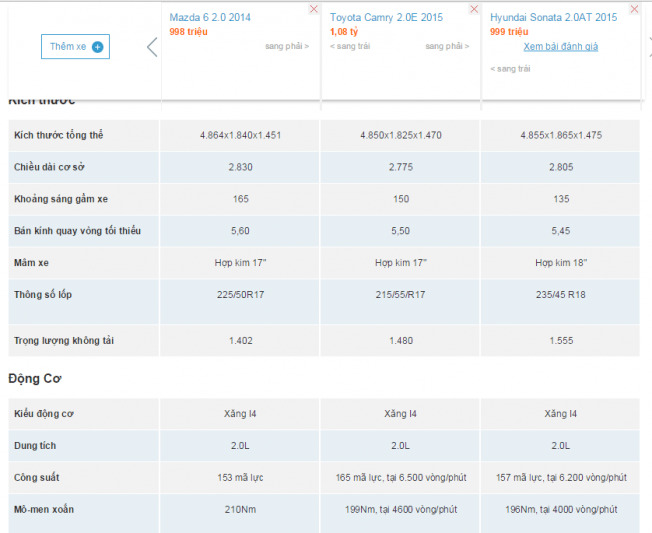The image size is (652, 533).
Task: Move Hyundai Sonata column with sang trái
Action: tap(510, 69)
